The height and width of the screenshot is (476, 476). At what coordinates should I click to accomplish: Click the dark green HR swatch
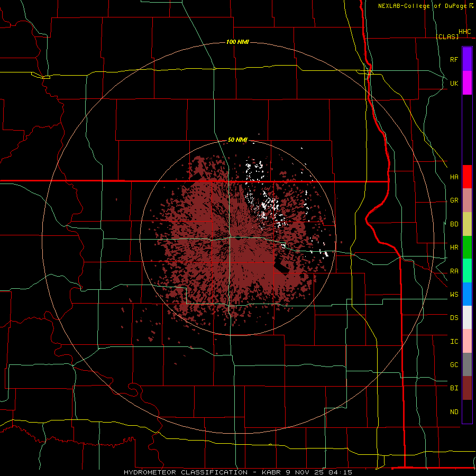pos(467,248)
